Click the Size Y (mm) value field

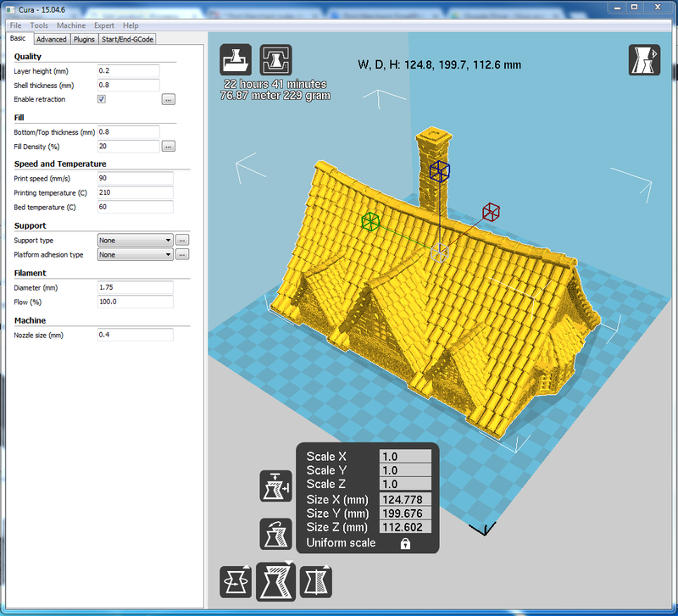[405, 513]
